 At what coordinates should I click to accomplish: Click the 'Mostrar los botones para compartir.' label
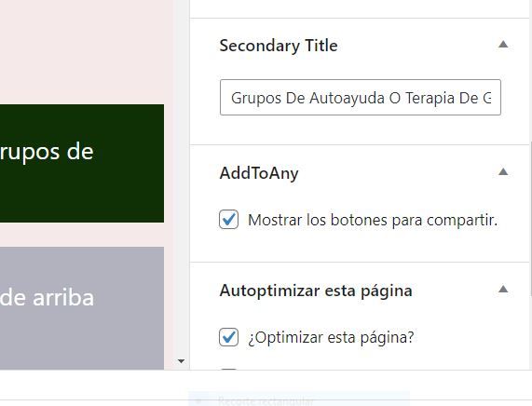click(373, 220)
